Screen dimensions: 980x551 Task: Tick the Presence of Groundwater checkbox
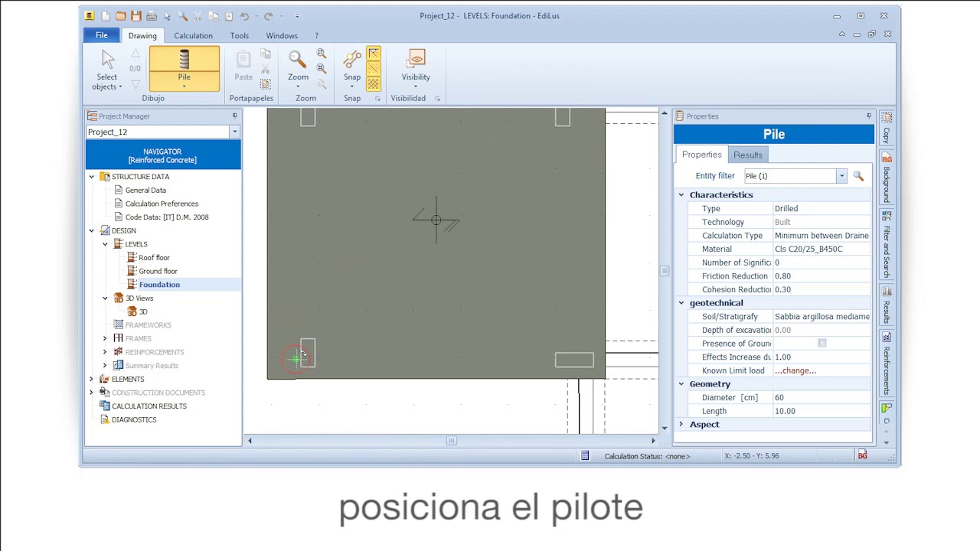tap(822, 344)
